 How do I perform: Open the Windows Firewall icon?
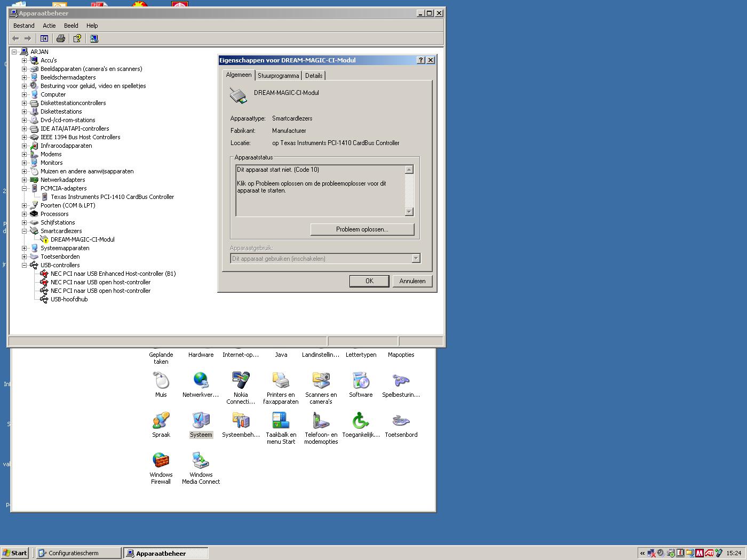[x=161, y=468]
